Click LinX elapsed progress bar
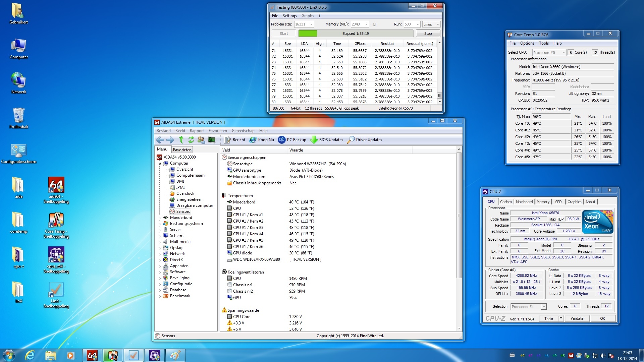 tap(356, 34)
